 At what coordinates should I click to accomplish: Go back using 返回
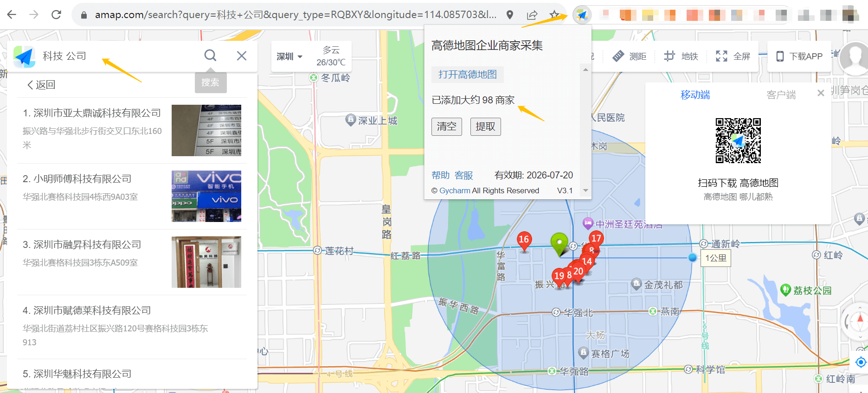pos(41,85)
